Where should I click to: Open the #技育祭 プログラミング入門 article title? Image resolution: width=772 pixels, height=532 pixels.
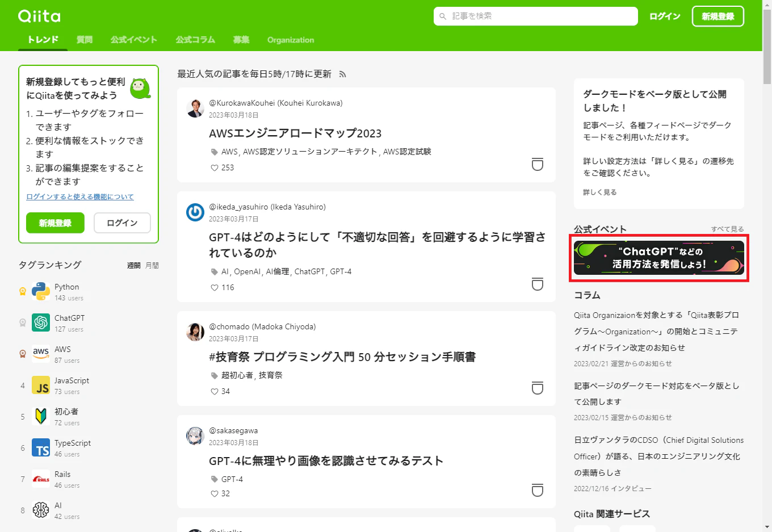coord(342,357)
